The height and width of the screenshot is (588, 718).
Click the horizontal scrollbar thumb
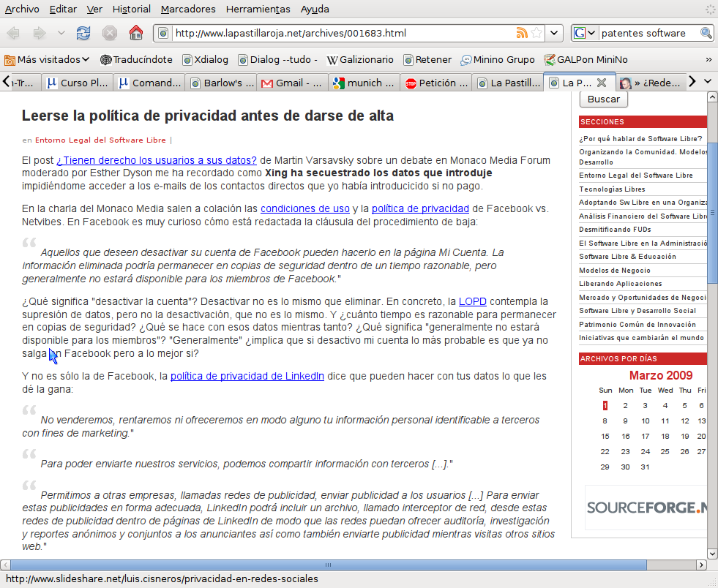[329, 565]
